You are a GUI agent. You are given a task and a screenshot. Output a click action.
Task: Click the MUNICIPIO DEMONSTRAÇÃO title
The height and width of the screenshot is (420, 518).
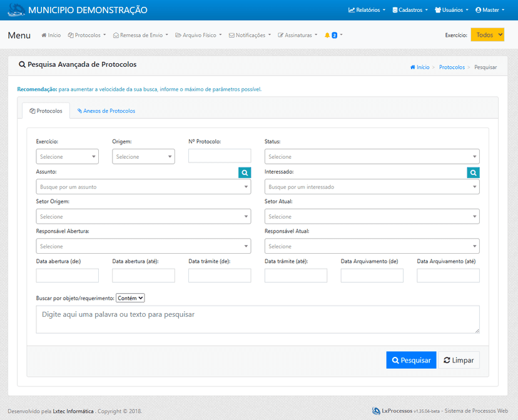point(88,10)
